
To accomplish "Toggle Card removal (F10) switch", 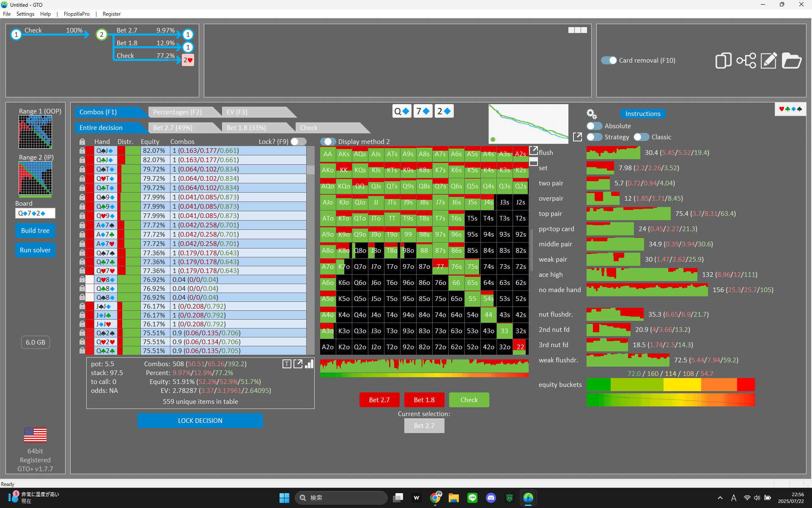I will pyautogui.click(x=609, y=61).
